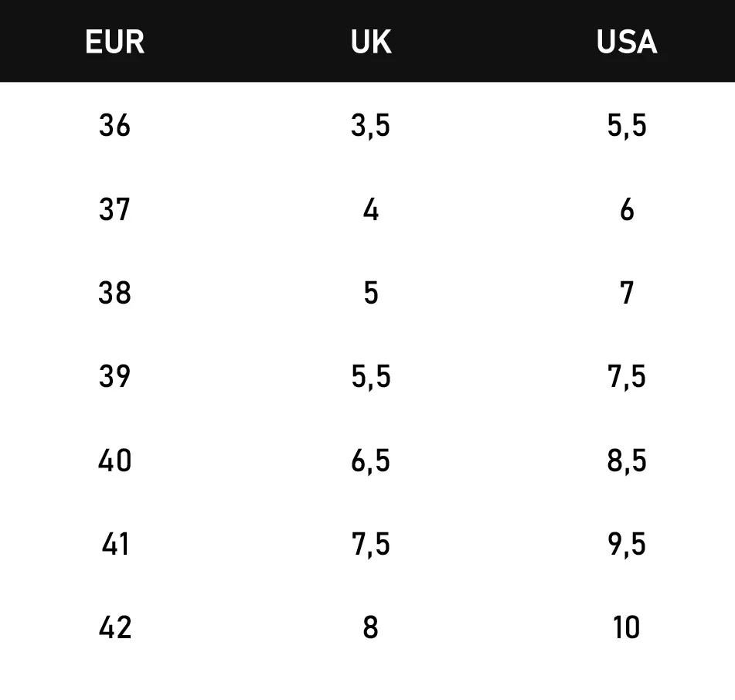This screenshot has height=700, width=735.
Task: Click UK size 5,5 in the 39 row
Action: tap(371, 376)
